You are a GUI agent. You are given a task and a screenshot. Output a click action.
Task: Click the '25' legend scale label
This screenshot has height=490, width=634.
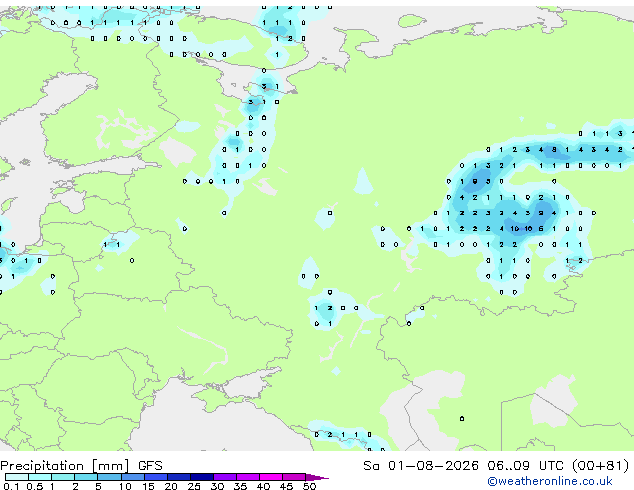[194, 486]
